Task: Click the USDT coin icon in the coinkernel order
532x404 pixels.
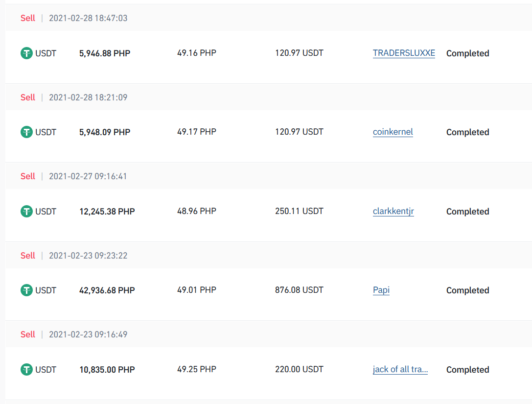Action: [26, 132]
